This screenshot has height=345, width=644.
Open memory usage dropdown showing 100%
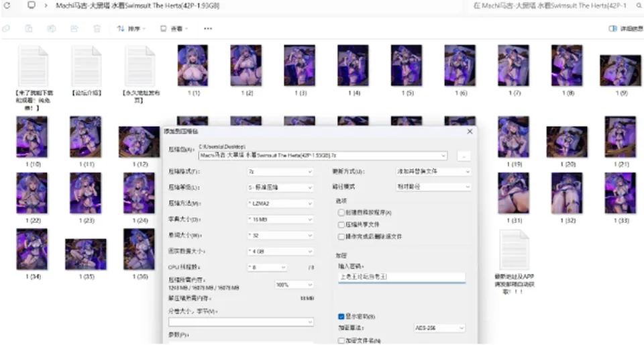click(294, 285)
